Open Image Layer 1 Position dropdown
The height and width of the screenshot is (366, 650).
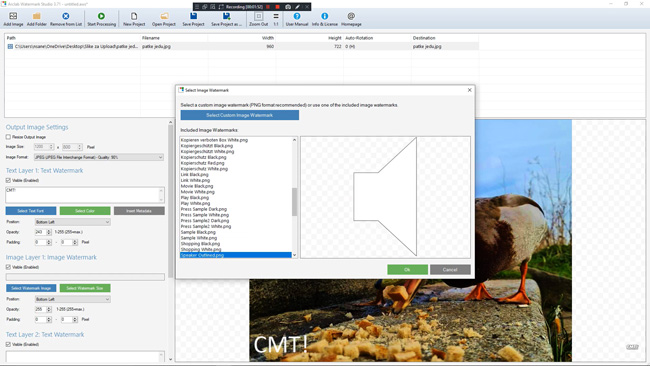[73, 299]
